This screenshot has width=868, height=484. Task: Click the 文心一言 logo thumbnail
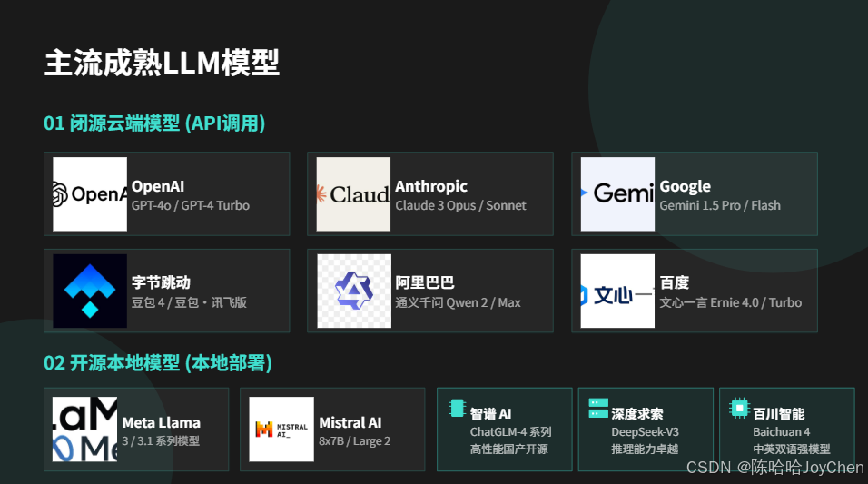point(617,291)
